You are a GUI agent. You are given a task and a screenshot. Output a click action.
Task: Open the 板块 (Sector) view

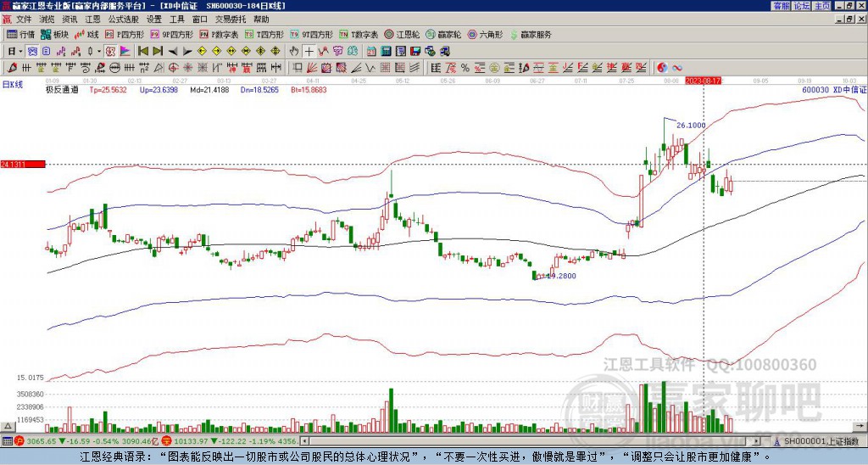(55, 34)
